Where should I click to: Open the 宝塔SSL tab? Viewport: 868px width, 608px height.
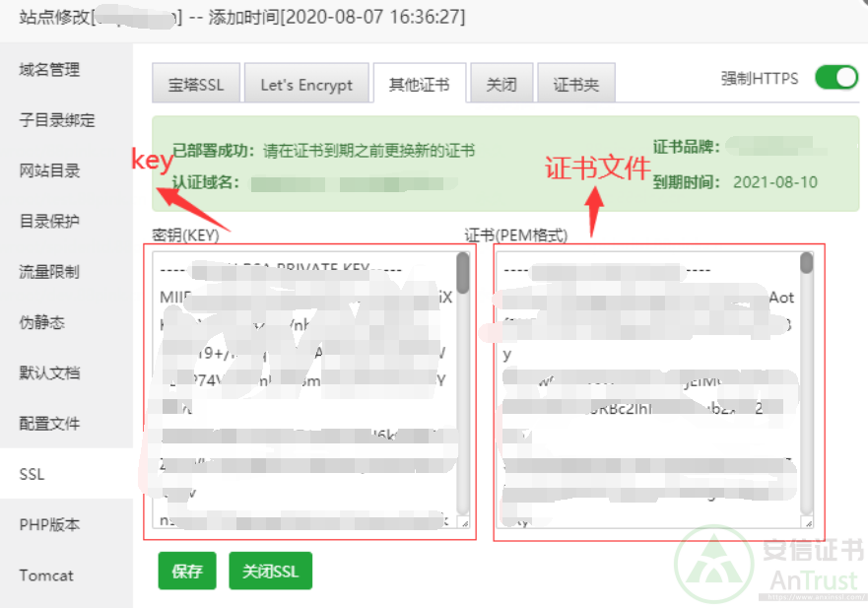[195, 85]
